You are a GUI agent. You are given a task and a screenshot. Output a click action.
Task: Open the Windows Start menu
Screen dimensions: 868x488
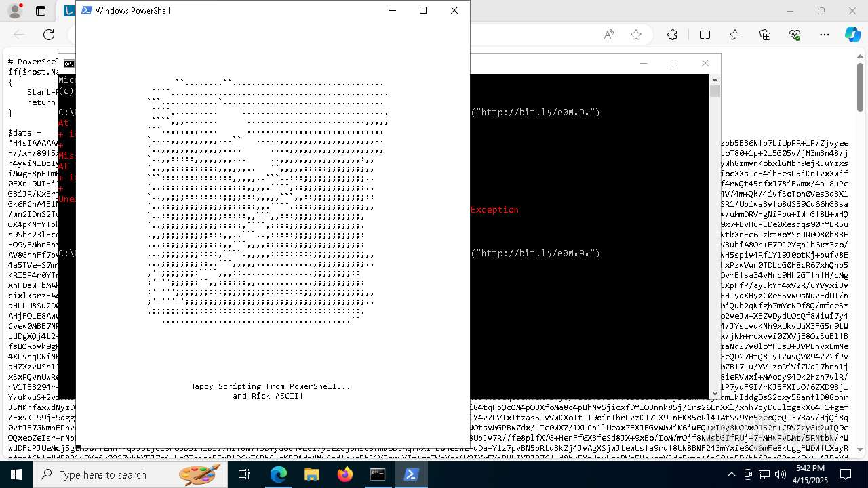pos(16,474)
